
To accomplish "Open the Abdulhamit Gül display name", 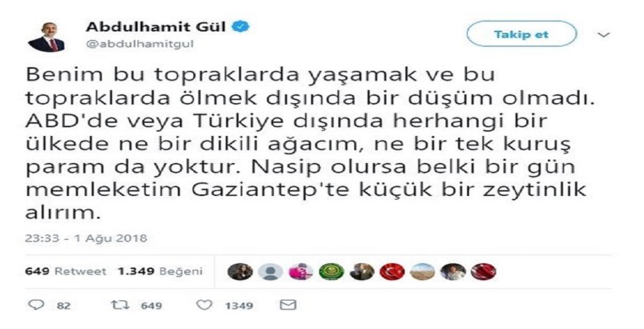I will (x=156, y=27).
